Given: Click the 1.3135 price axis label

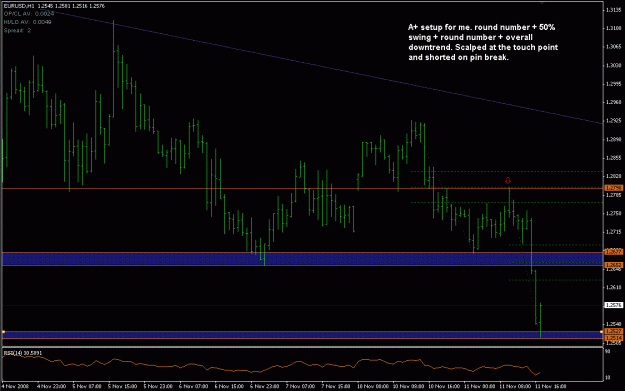Looking at the screenshot, I should (x=613, y=10).
